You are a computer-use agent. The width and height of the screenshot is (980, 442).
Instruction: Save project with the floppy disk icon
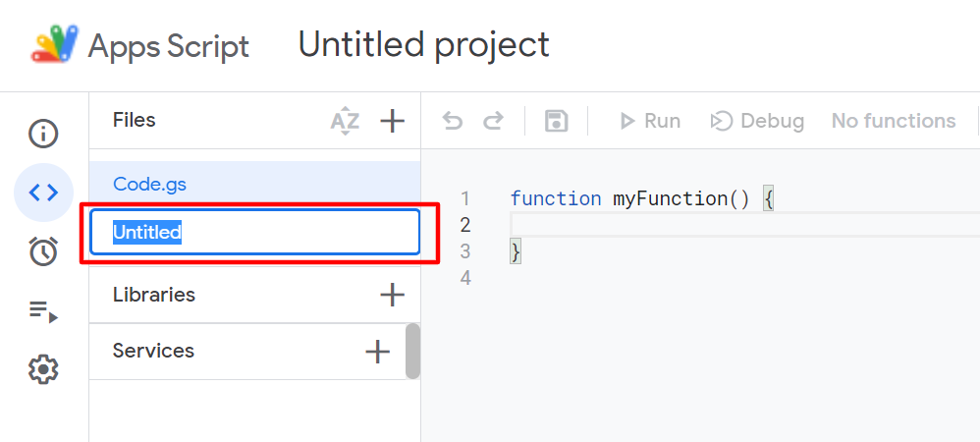coord(556,121)
